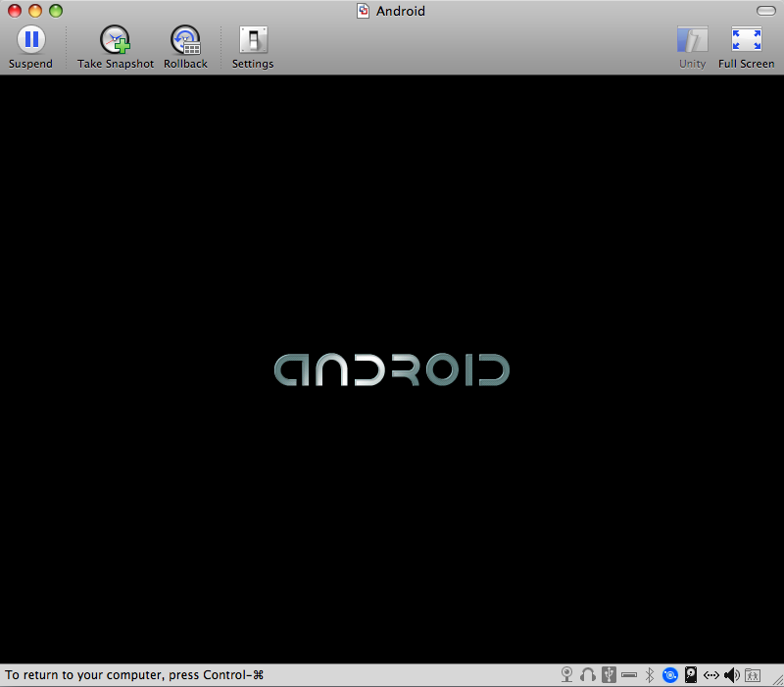
Task: Switch to Unity view
Action: (692, 40)
